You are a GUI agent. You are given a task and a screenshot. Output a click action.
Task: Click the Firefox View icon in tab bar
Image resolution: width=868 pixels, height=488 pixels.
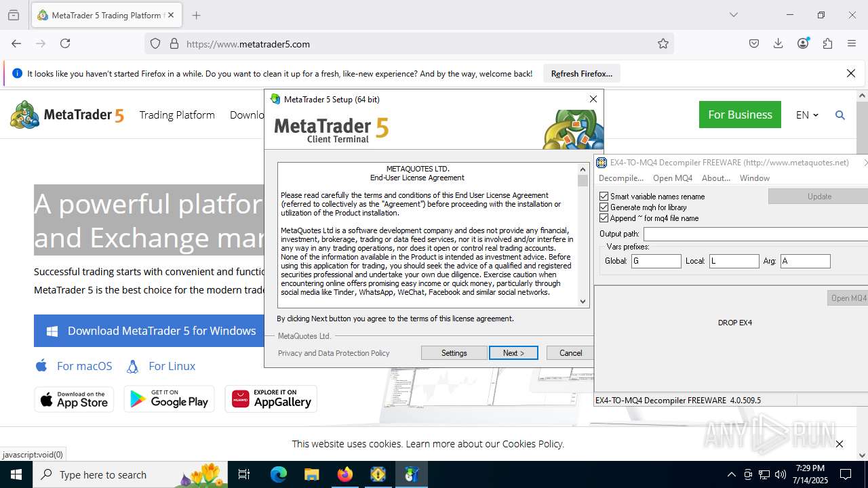point(14,15)
